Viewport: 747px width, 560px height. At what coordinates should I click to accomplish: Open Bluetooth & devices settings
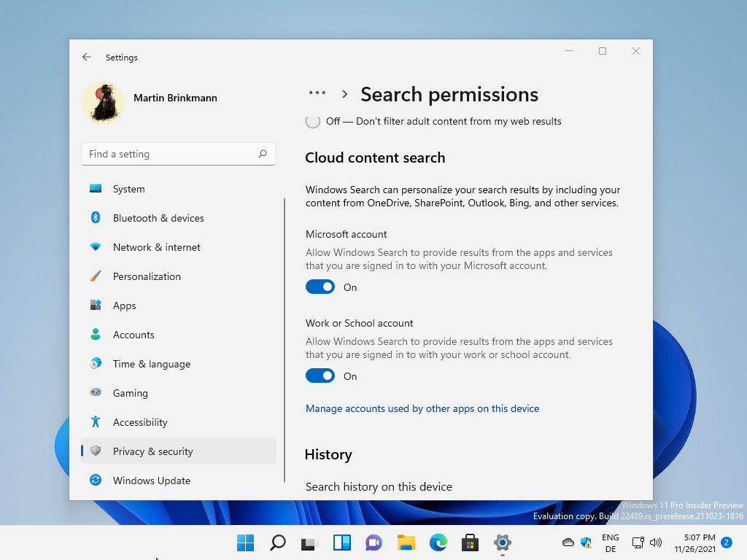179,218
